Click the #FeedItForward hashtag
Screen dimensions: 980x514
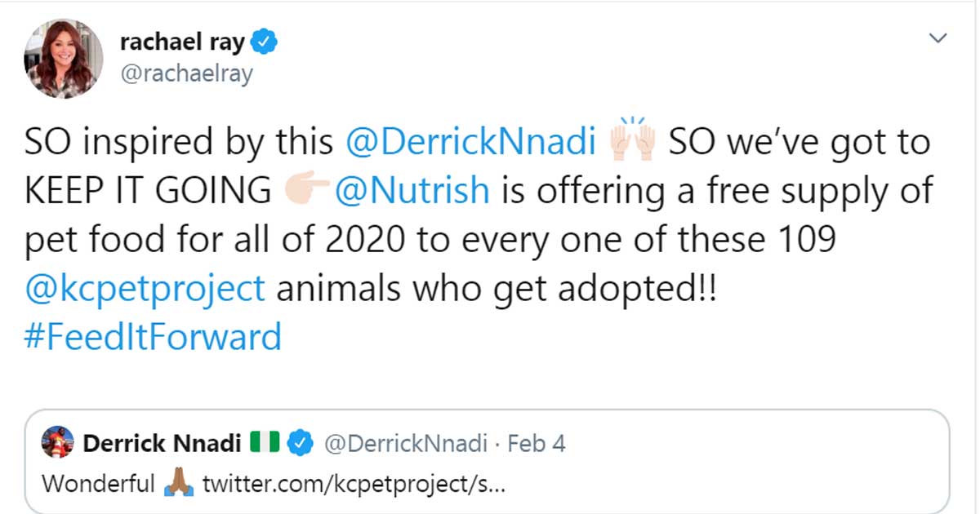pyautogui.click(x=154, y=336)
